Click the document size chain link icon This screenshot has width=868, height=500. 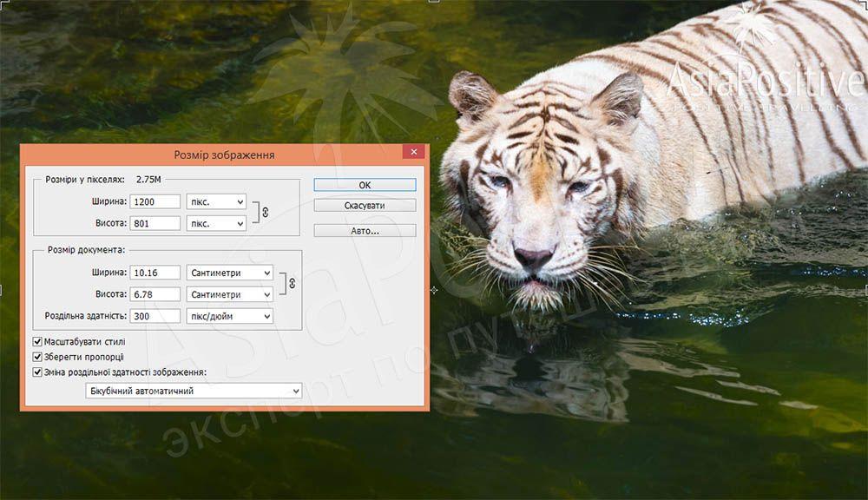(293, 283)
